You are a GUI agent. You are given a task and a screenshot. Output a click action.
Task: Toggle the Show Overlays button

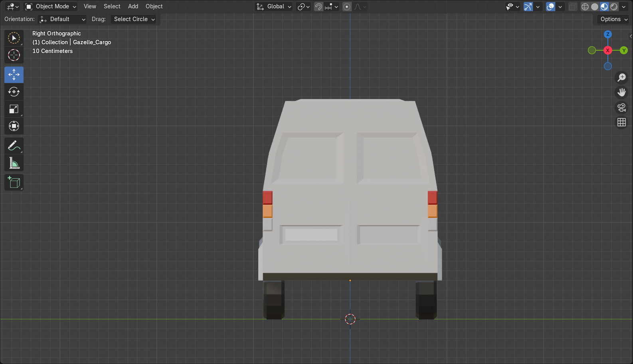coord(550,6)
